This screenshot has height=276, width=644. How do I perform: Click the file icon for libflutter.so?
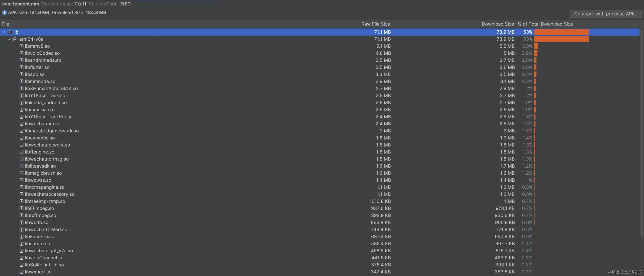click(22, 67)
